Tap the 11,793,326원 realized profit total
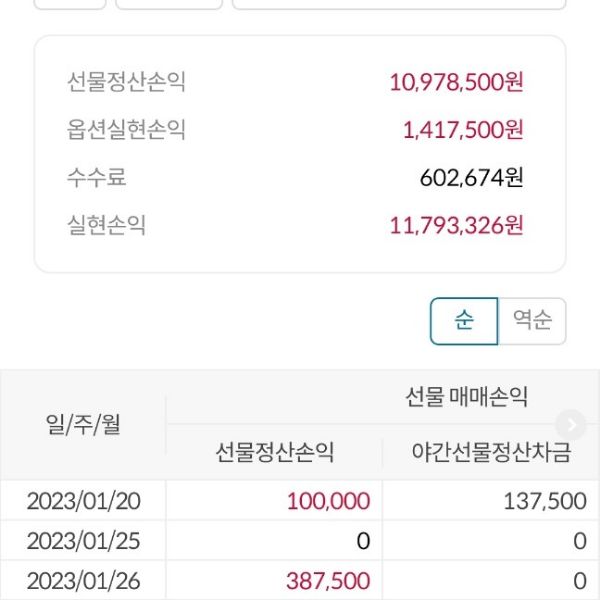600x600 pixels. pyautogui.click(x=455, y=226)
